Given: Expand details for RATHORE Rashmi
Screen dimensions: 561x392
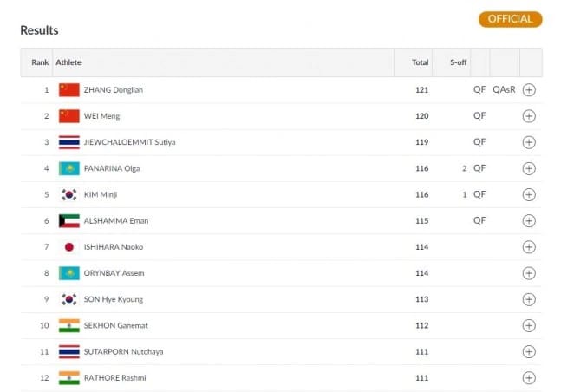Looking at the screenshot, I should pyautogui.click(x=529, y=377).
